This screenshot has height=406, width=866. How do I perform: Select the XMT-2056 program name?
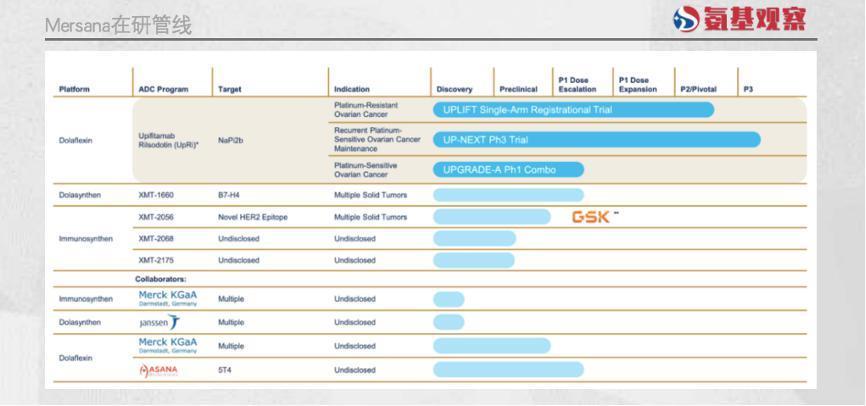(x=156, y=217)
